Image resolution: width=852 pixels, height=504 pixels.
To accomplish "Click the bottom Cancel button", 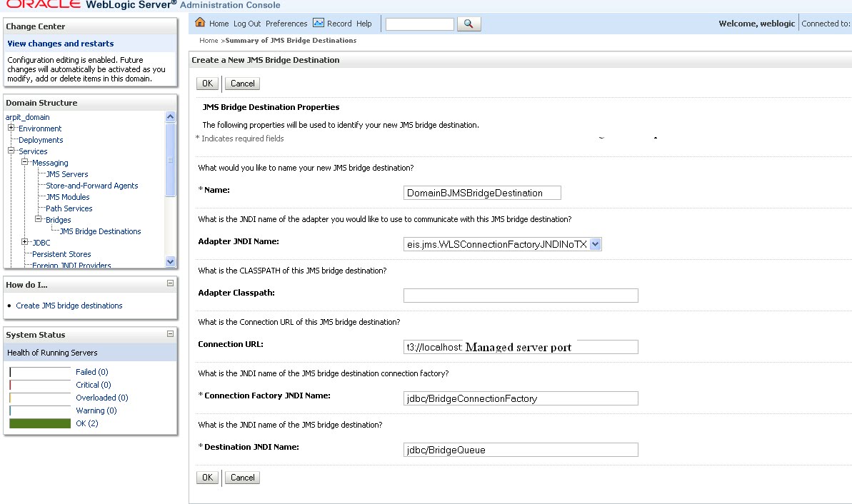I will (x=242, y=478).
